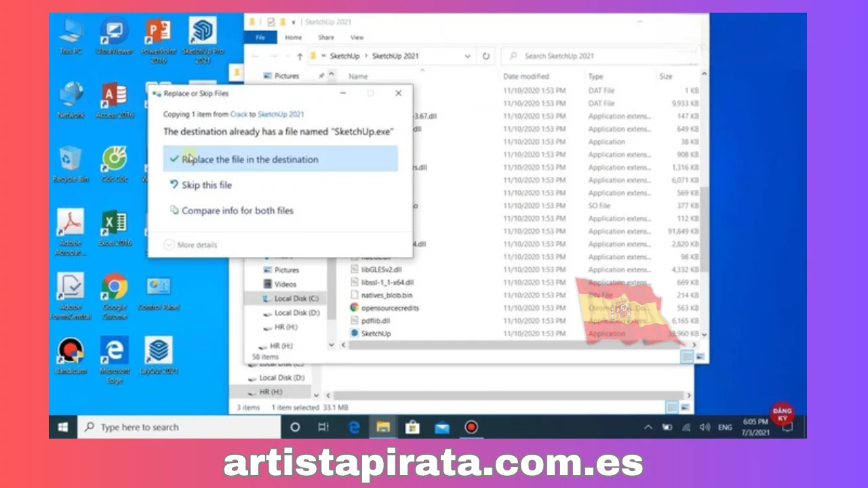Click the Windows Start button
Screen dimensions: 868x488
(63, 427)
